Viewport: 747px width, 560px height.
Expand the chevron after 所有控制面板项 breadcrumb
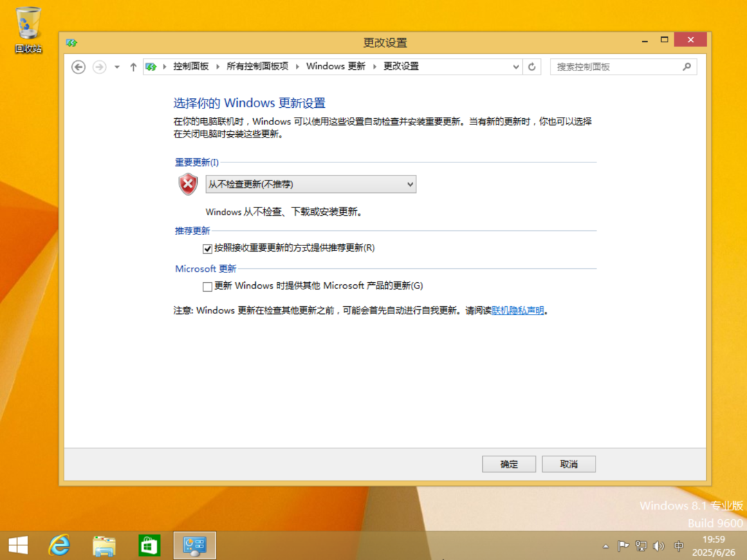click(x=297, y=66)
